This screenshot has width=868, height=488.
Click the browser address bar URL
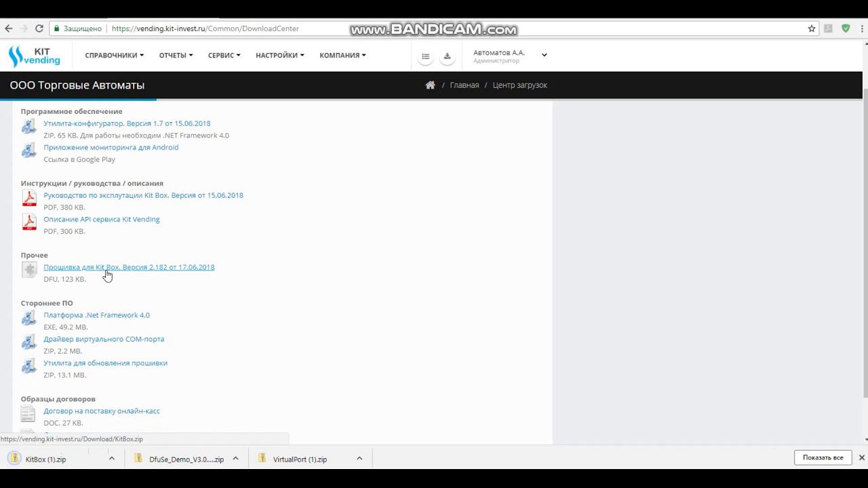pos(205,28)
